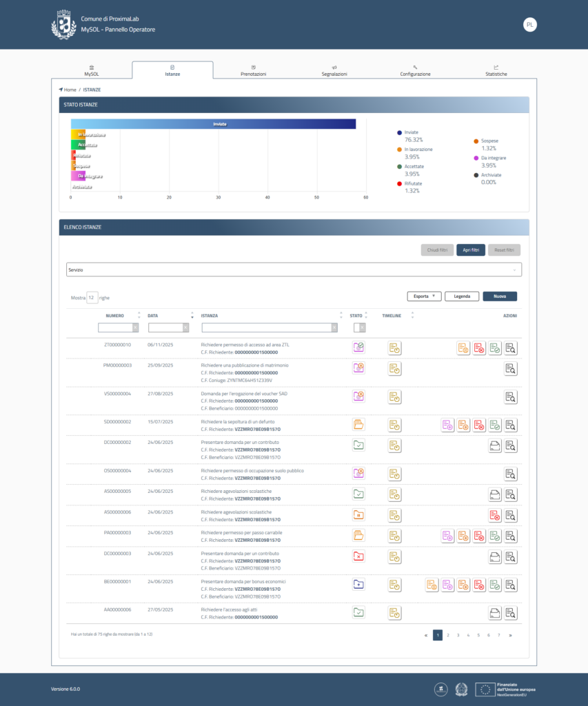Toggle the Inviate series in chart legend
This screenshot has height=706, width=588.
tap(411, 132)
